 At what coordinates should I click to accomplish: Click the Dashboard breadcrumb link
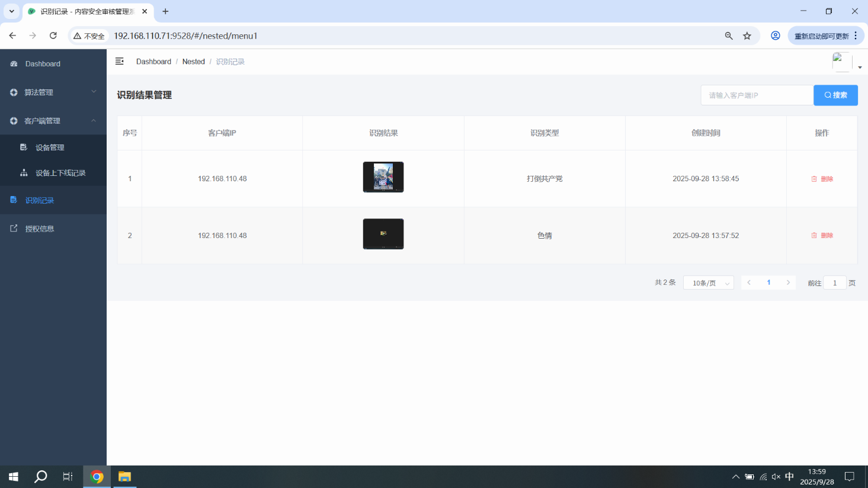153,62
